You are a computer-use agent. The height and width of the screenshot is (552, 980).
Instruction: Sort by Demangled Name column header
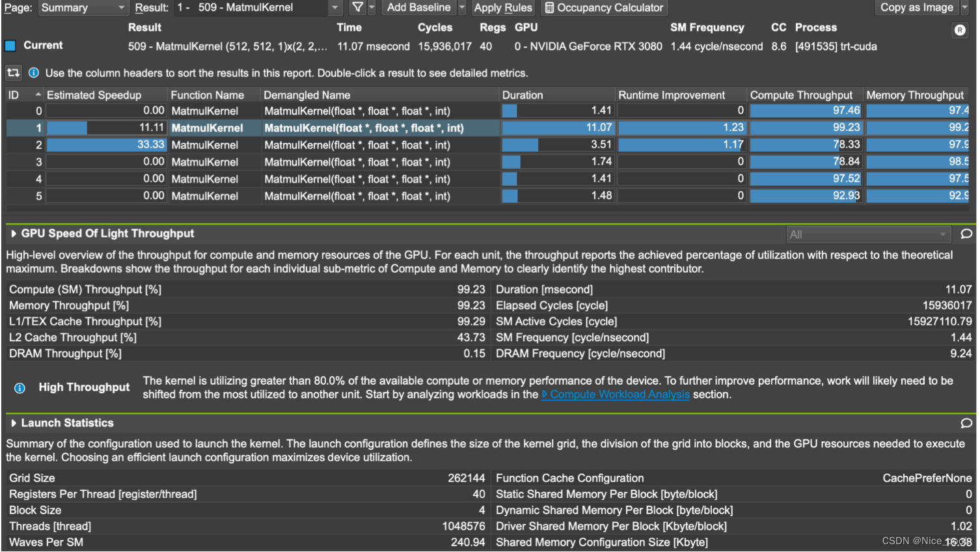tap(380, 95)
